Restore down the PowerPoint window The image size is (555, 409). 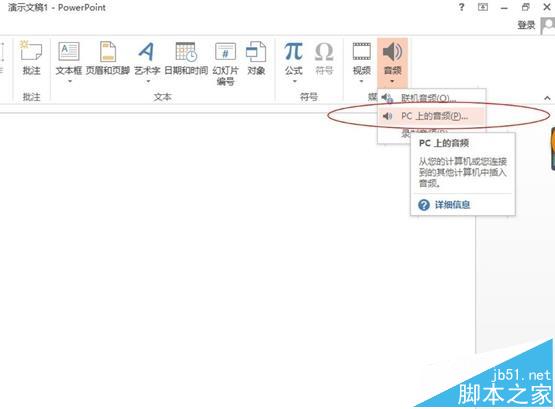(526, 7)
